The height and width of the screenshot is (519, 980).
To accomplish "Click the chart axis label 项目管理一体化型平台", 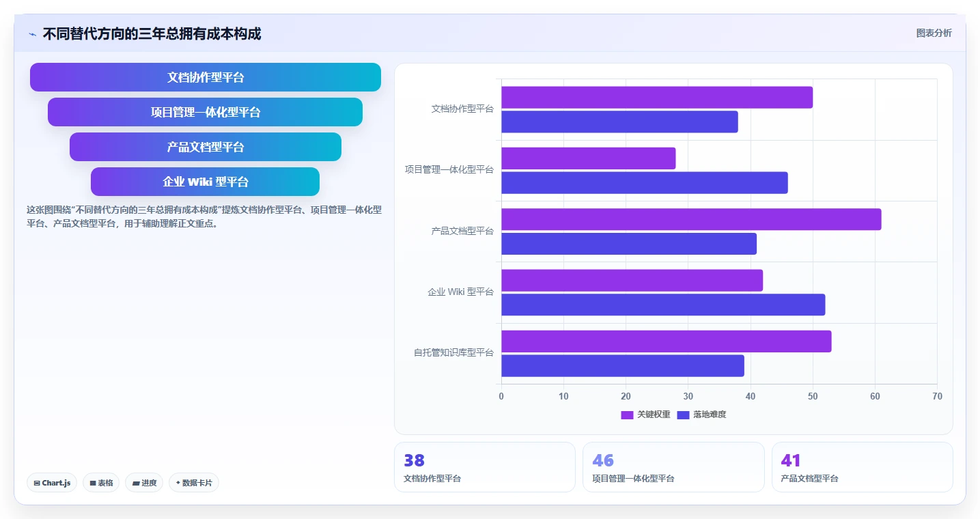I will pos(449,169).
